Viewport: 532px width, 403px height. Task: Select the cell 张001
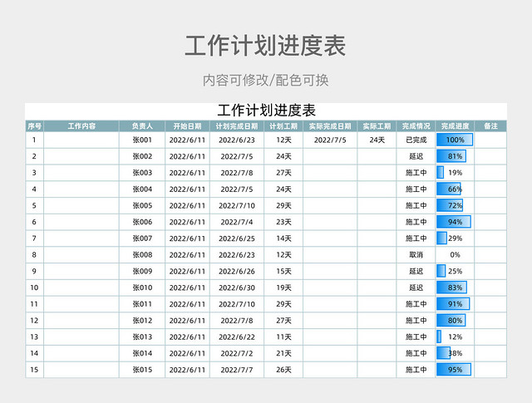tap(142, 140)
